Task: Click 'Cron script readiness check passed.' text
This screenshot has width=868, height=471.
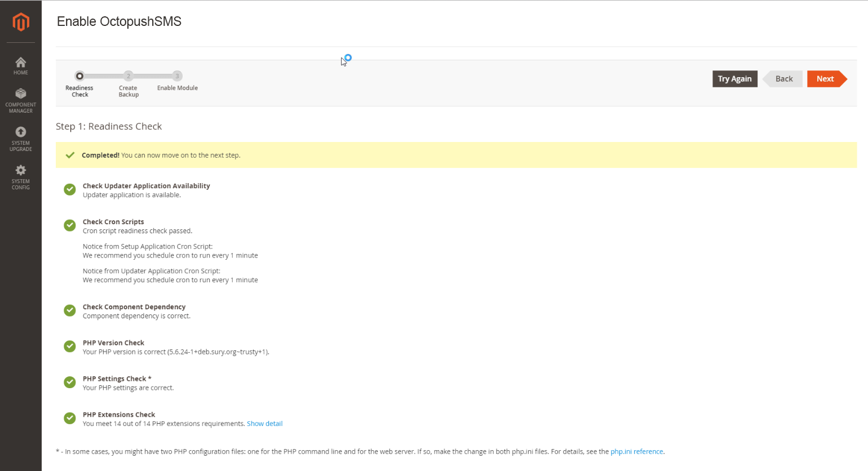Action: pyautogui.click(x=138, y=231)
